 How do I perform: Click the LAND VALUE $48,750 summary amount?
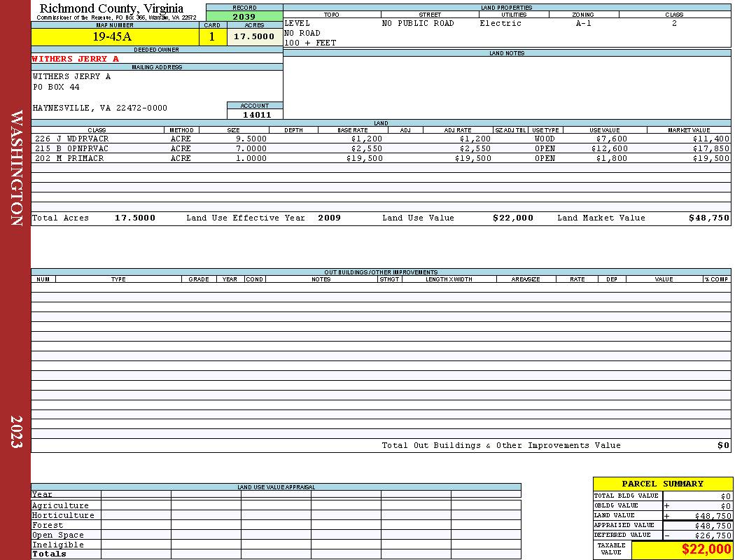[x=713, y=516]
